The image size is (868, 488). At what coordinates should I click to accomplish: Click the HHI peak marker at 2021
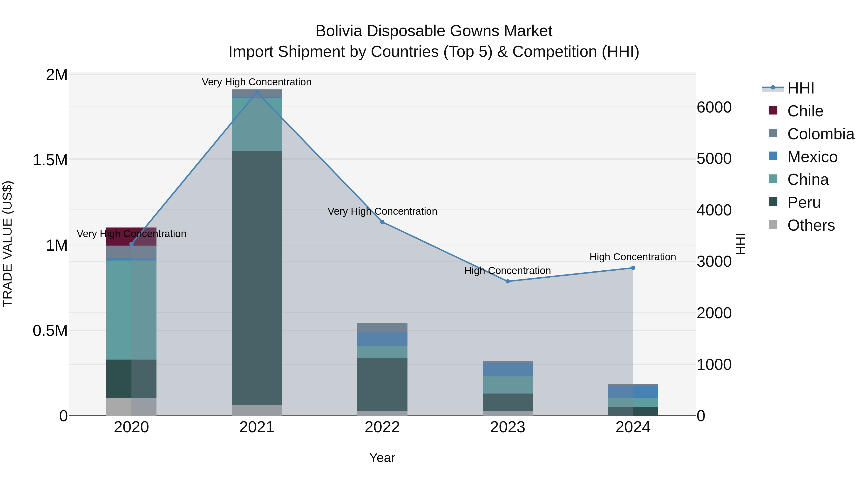257,92
